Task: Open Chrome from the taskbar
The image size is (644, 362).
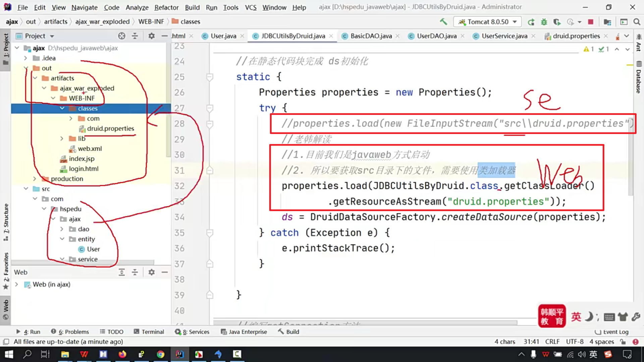Action: tap(161, 354)
